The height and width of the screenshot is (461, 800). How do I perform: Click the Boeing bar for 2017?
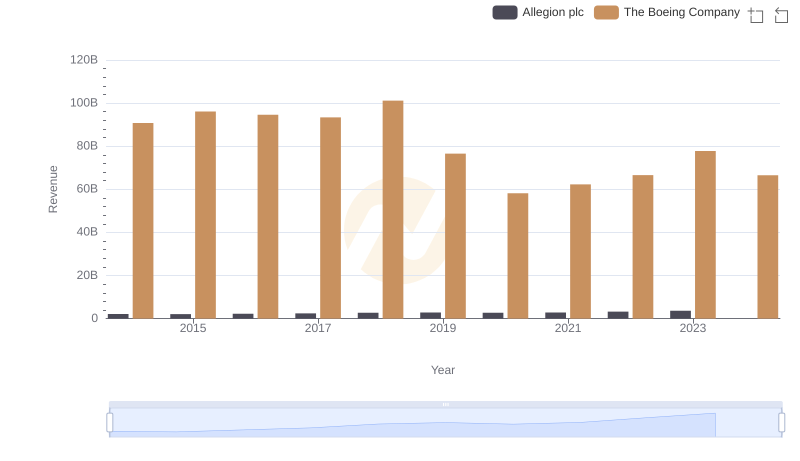tap(330, 218)
